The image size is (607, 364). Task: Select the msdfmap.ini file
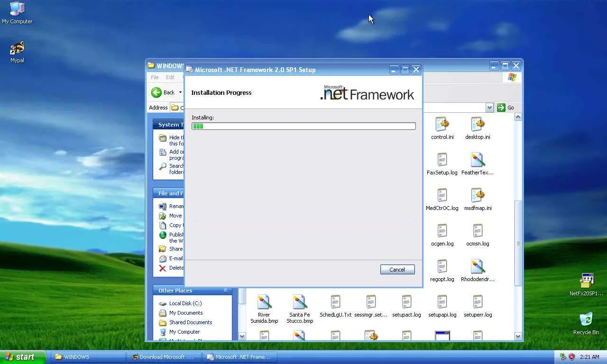(x=478, y=200)
